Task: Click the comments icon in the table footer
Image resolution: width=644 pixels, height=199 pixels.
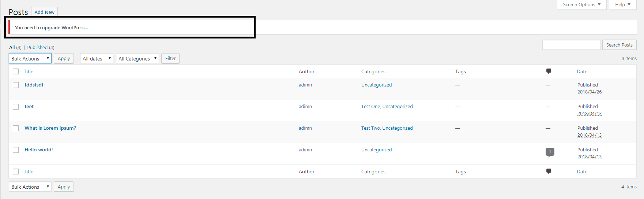Action: [549, 172]
